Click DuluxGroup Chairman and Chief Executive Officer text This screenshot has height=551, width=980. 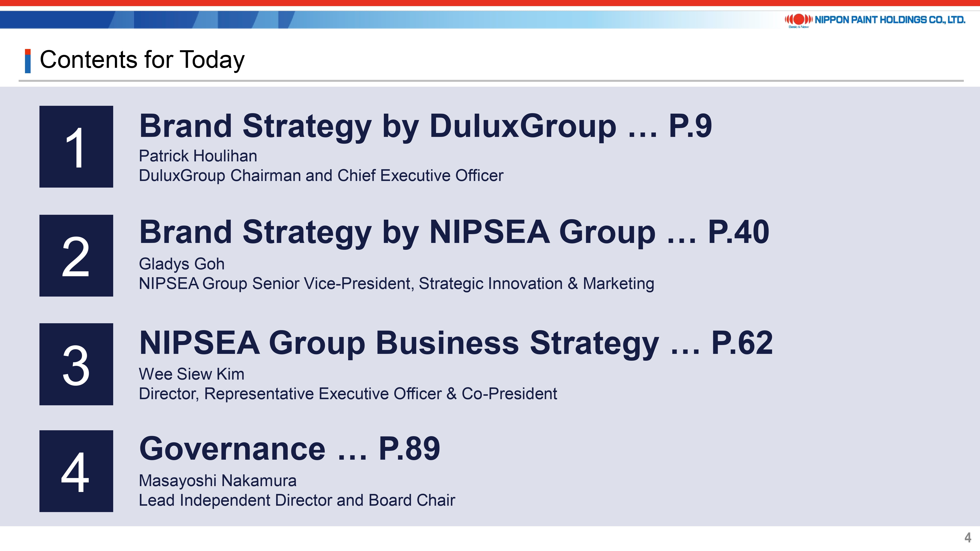click(321, 176)
